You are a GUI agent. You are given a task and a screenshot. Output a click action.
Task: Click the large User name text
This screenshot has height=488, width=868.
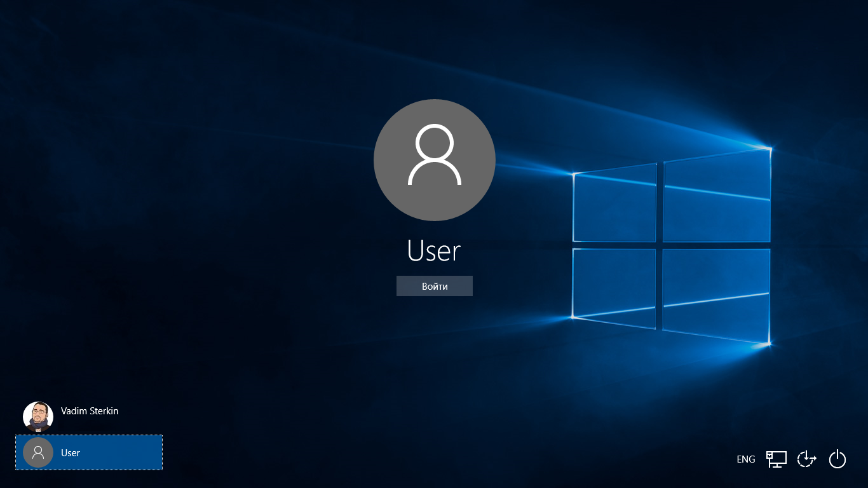click(x=434, y=251)
